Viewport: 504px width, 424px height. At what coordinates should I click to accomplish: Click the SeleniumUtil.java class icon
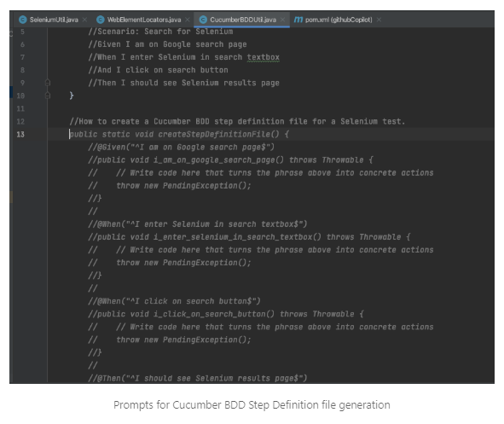[22, 20]
